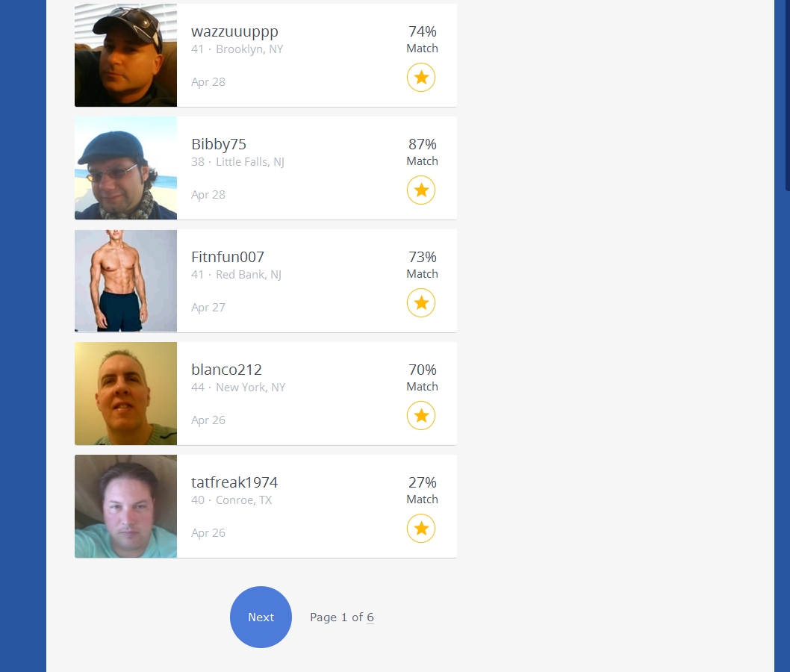Image resolution: width=790 pixels, height=672 pixels.
Task: Click the page scrollbar thumb
Action: [788, 96]
